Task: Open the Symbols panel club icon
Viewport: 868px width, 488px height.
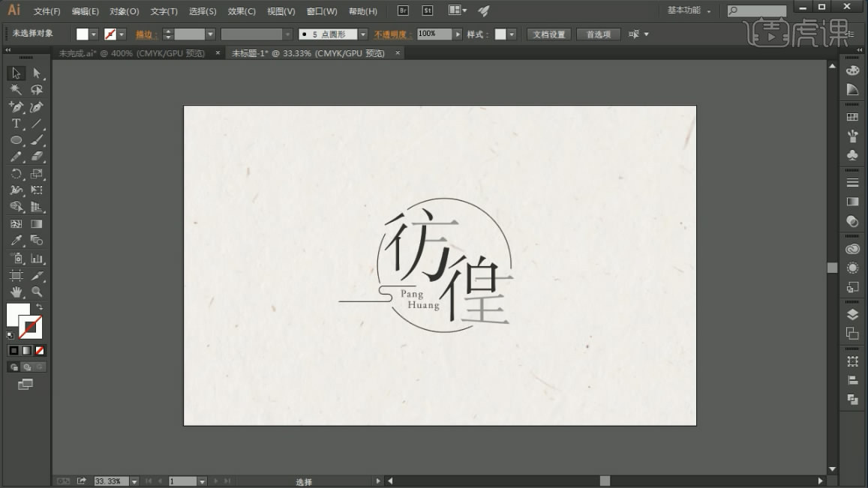Action: coord(852,155)
